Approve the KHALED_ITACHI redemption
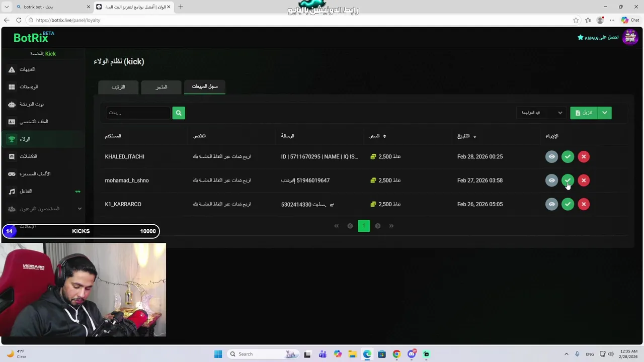This screenshot has width=644, height=362. tap(568, 157)
